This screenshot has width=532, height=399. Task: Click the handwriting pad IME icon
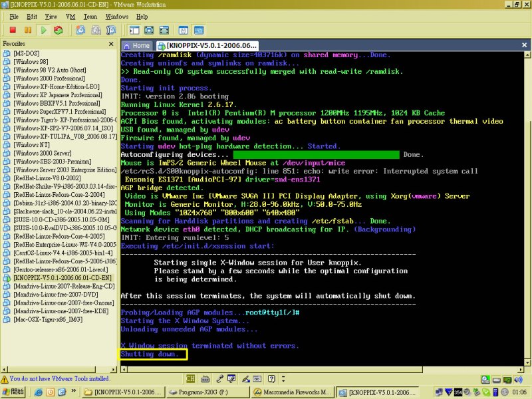245,378
